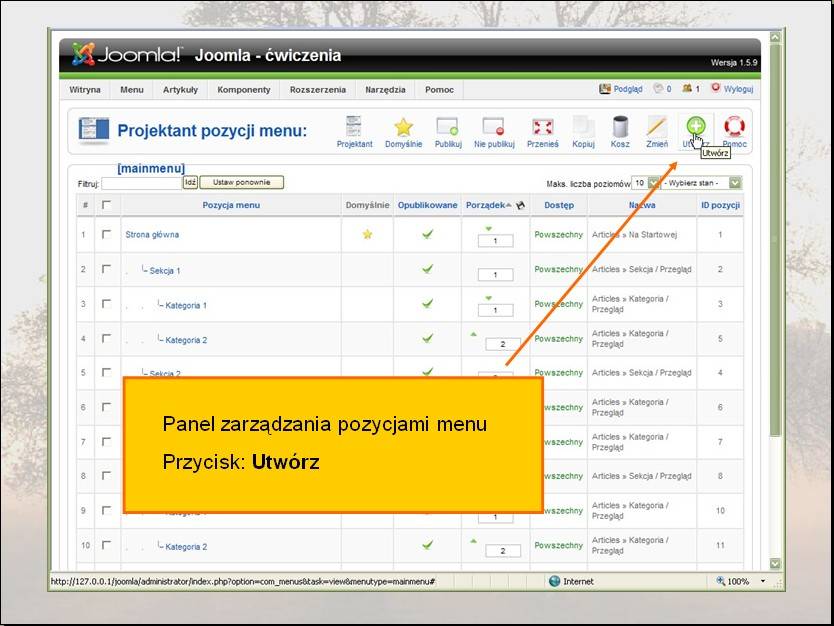Click the Pomoc lifebuoy icon
The width and height of the screenshot is (834, 626).
pos(734,127)
